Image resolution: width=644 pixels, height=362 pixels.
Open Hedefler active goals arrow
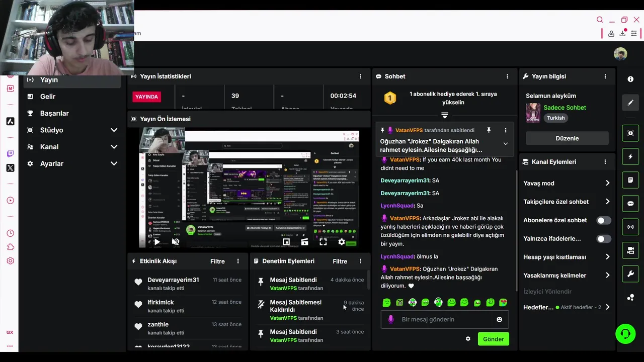click(607, 307)
